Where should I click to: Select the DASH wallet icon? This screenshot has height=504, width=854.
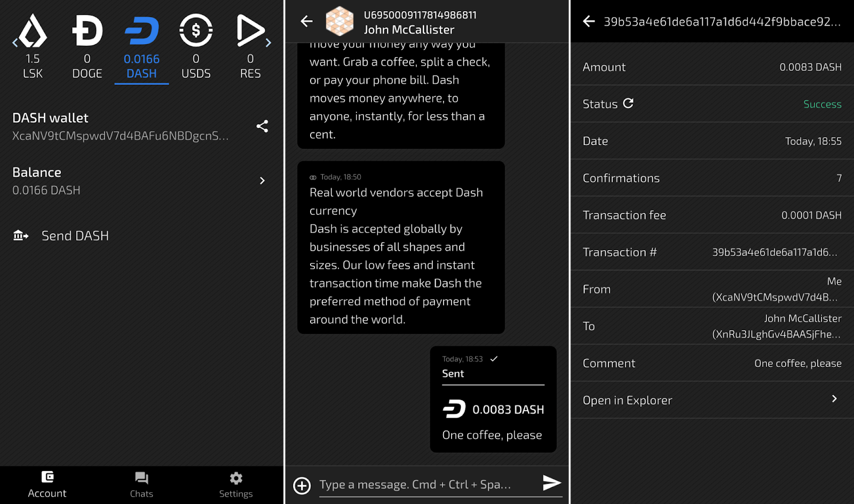[x=141, y=30]
